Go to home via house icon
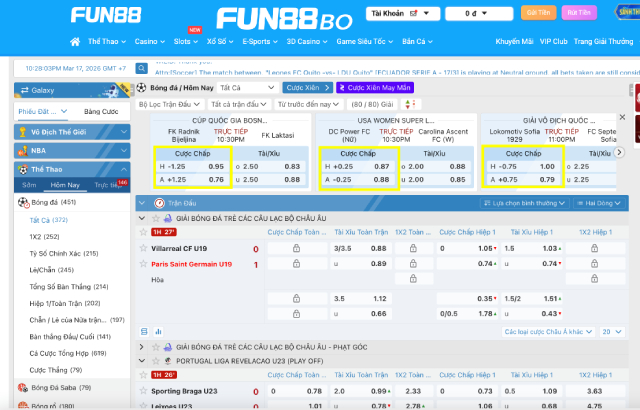Viewport: 640px width, 410px height. click(75, 42)
